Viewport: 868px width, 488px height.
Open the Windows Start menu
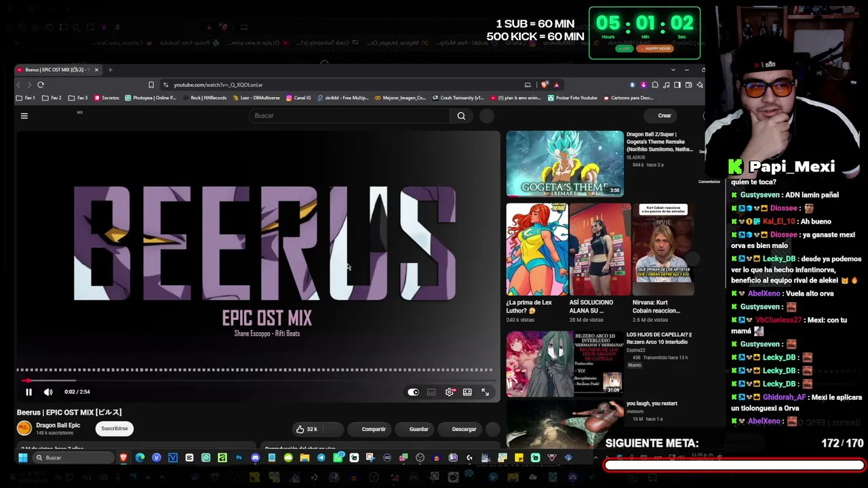(22, 458)
